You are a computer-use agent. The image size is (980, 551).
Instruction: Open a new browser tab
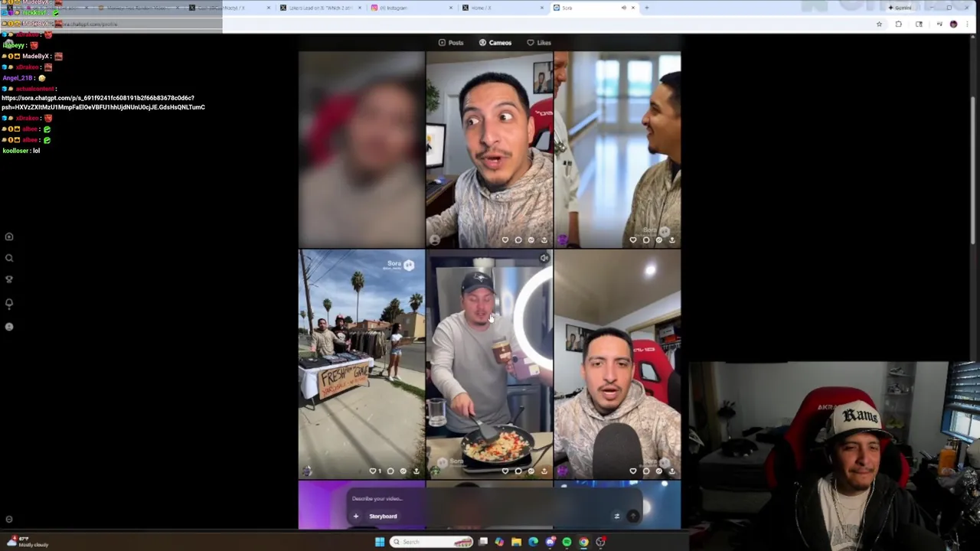tap(646, 8)
